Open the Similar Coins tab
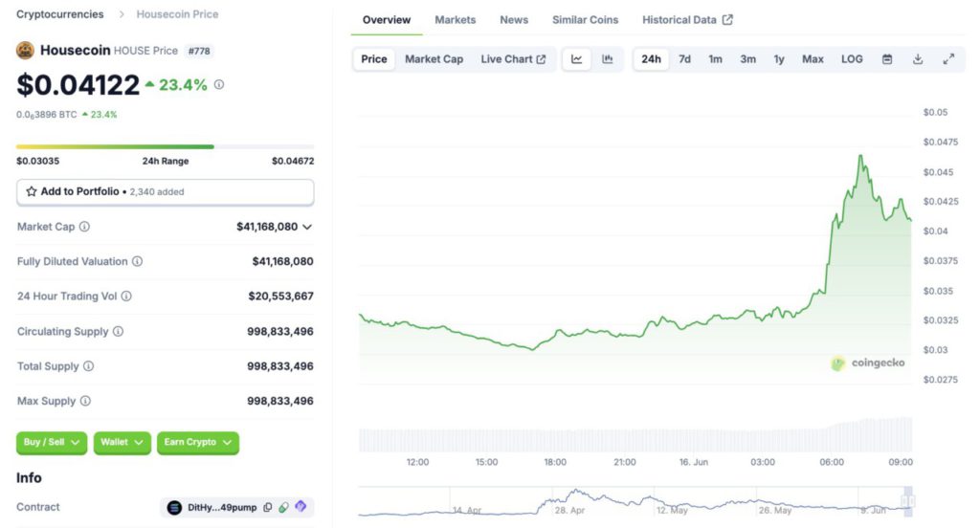The image size is (980, 528). (x=585, y=20)
